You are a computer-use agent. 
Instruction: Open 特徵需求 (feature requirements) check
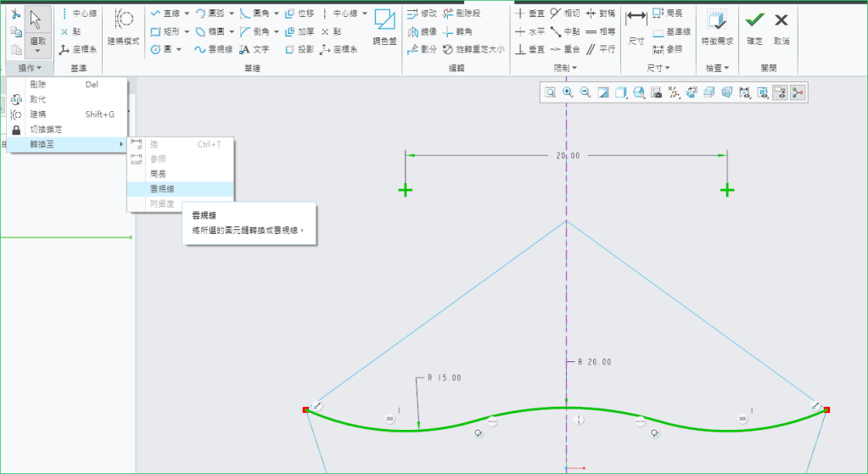pyautogui.click(x=717, y=25)
